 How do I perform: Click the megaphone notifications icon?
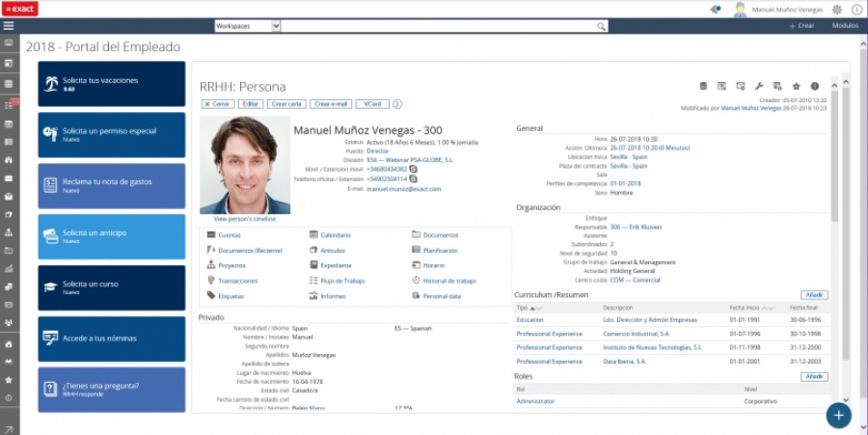click(715, 9)
